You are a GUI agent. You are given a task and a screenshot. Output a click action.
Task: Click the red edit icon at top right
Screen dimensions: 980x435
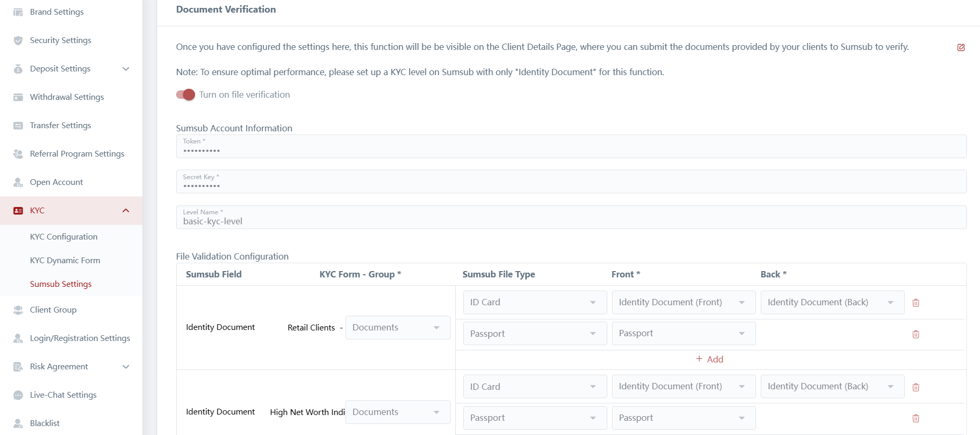click(x=961, y=47)
